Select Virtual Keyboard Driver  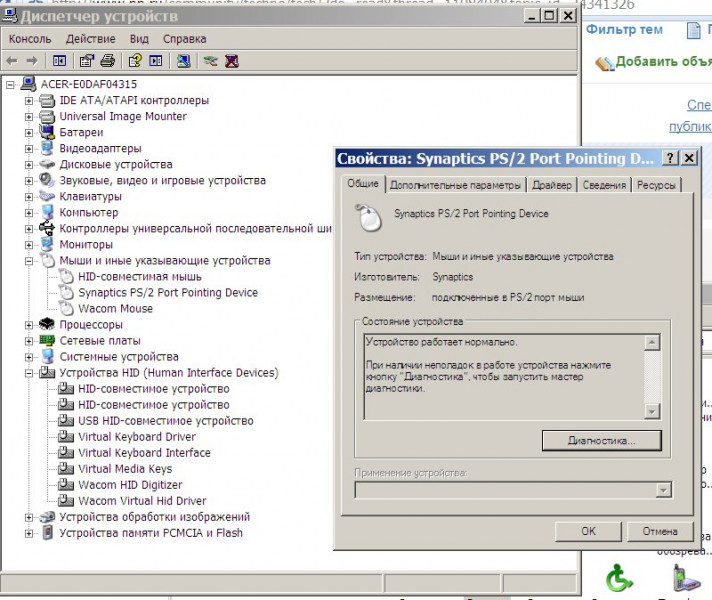click(137, 437)
